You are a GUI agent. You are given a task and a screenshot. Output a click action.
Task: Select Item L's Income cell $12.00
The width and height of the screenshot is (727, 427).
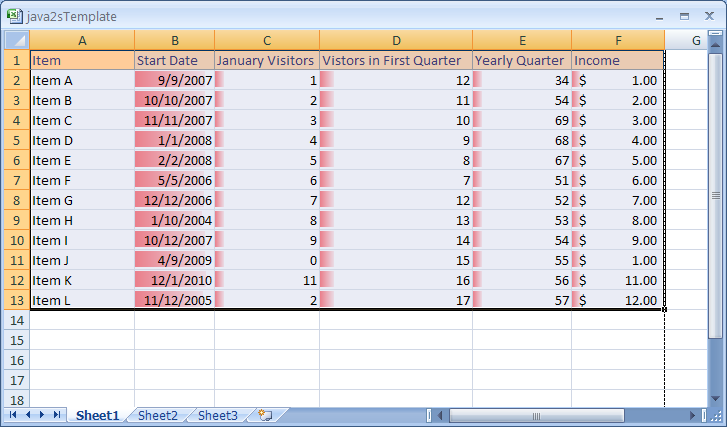(x=618, y=300)
